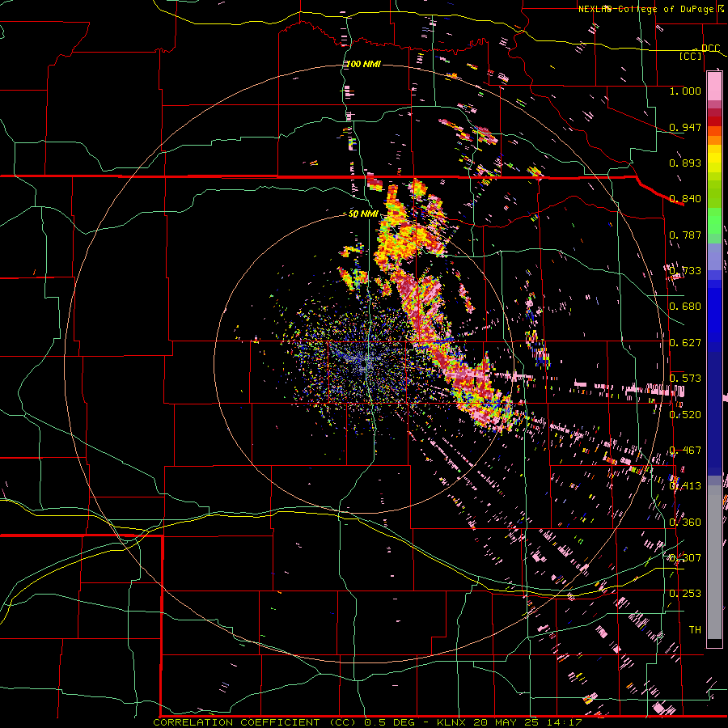Click the DCC label above the color scale
The width and height of the screenshot is (728, 728).
pyautogui.click(x=710, y=49)
